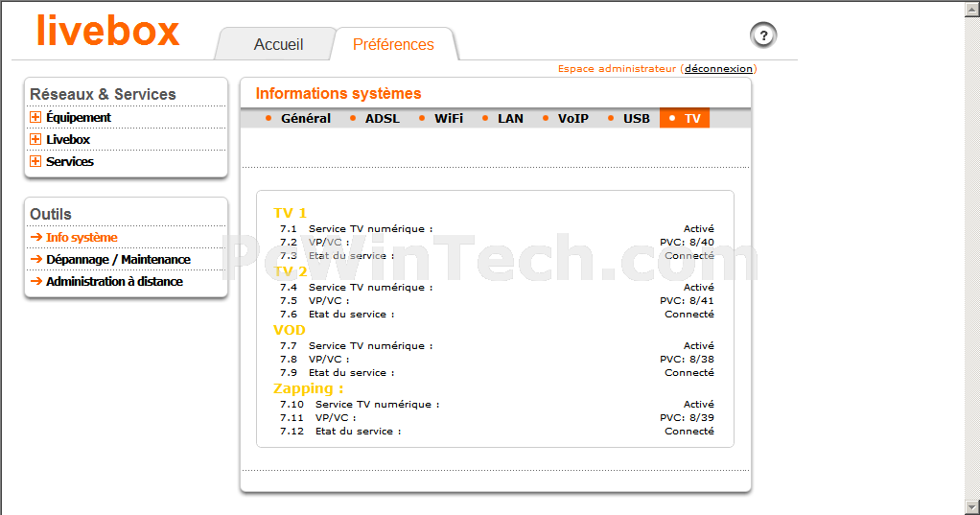Viewport: 980px width, 515px height.
Task: Open the Services sidebar entry
Action: click(70, 161)
